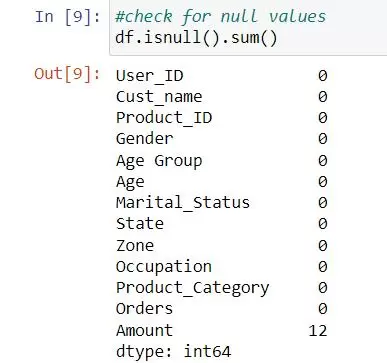Click the Age row label
The height and width of the screenshot is (363, 387).
pos(130,182)
